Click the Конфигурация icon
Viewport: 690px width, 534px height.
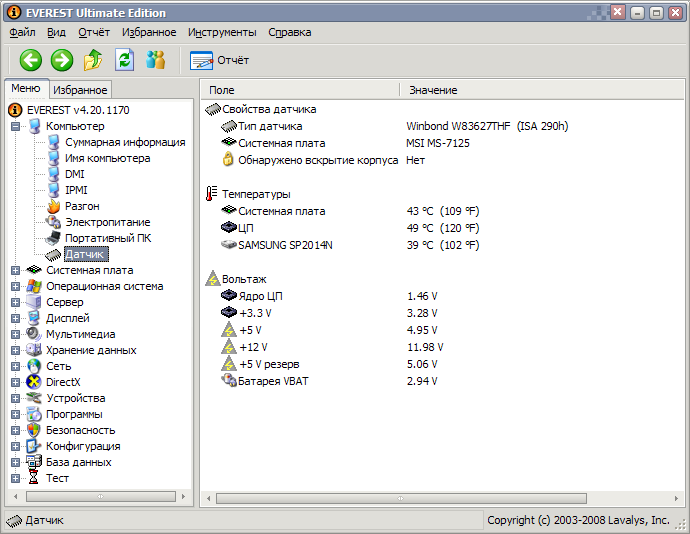(x=34, y=446)
